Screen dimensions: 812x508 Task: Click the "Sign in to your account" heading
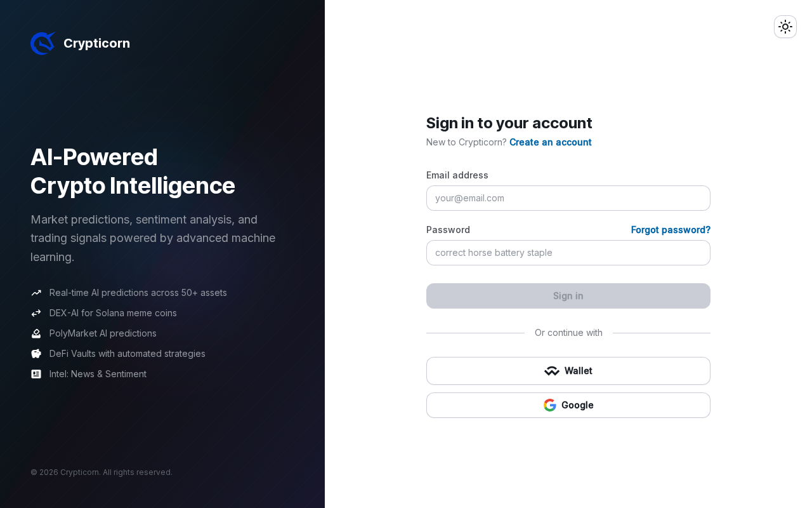[509, 123]
